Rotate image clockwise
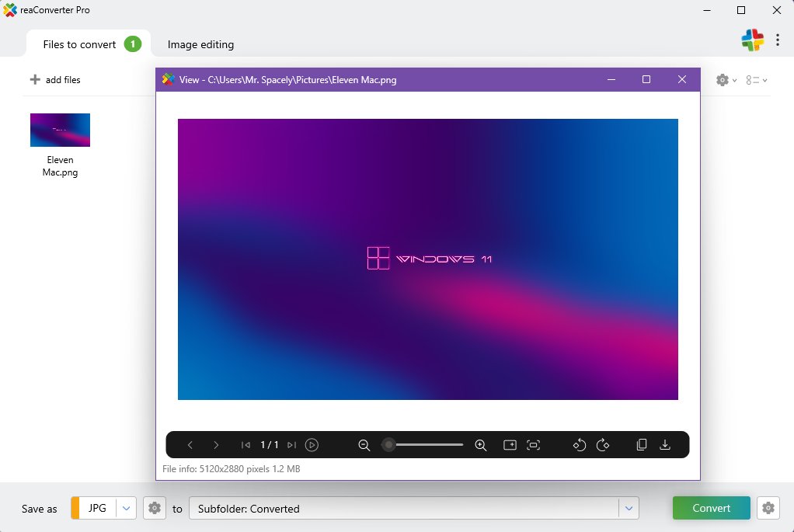 point(603,445)
